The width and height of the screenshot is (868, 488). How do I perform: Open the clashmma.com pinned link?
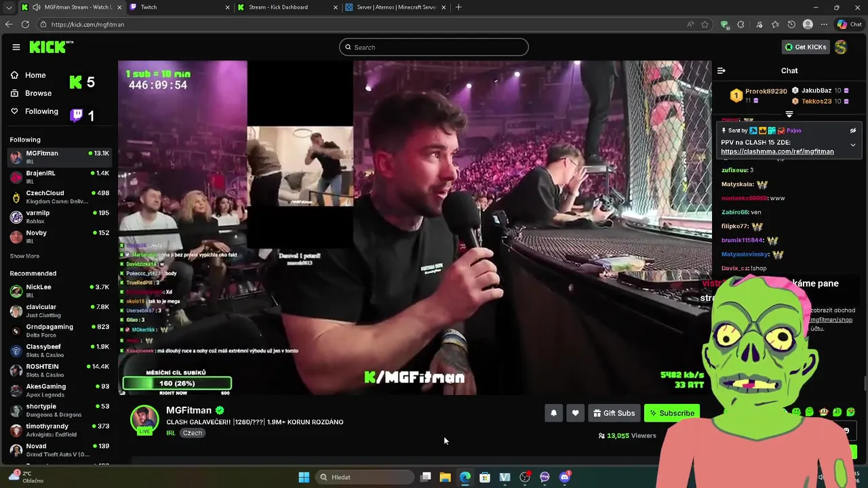777,152
